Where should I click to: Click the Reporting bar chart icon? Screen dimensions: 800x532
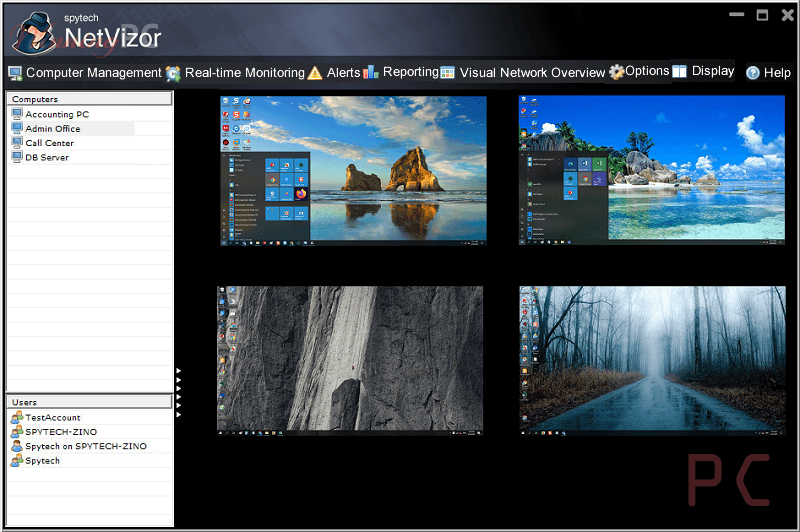coord(371,72)
